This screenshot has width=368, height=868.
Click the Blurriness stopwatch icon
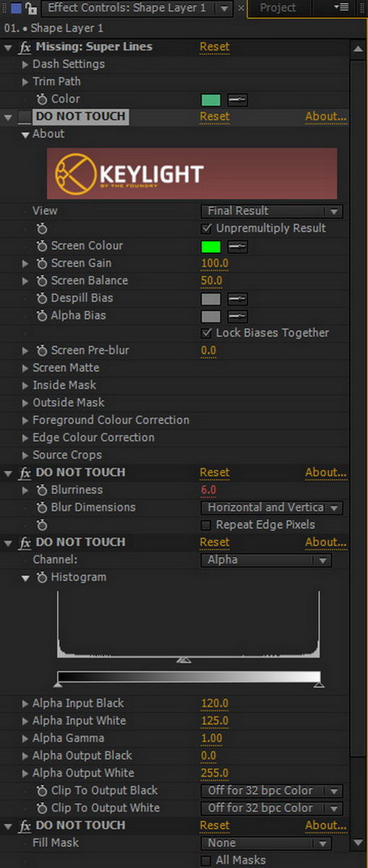pyautogui.click(x=42, y=490)
